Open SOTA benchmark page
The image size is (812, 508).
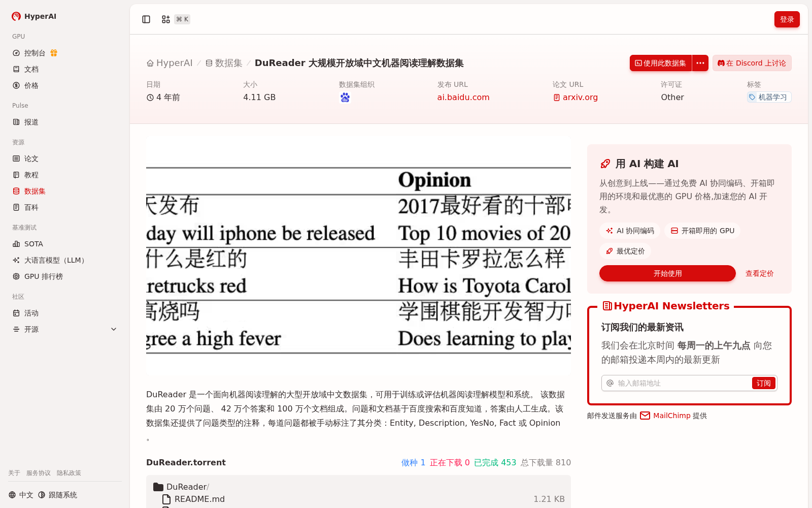click(65, 244)
